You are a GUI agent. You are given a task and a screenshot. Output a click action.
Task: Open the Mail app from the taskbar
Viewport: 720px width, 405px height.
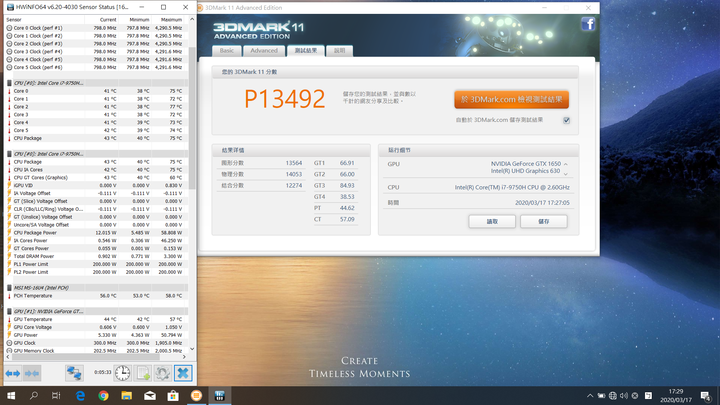[x=150, y=395]
